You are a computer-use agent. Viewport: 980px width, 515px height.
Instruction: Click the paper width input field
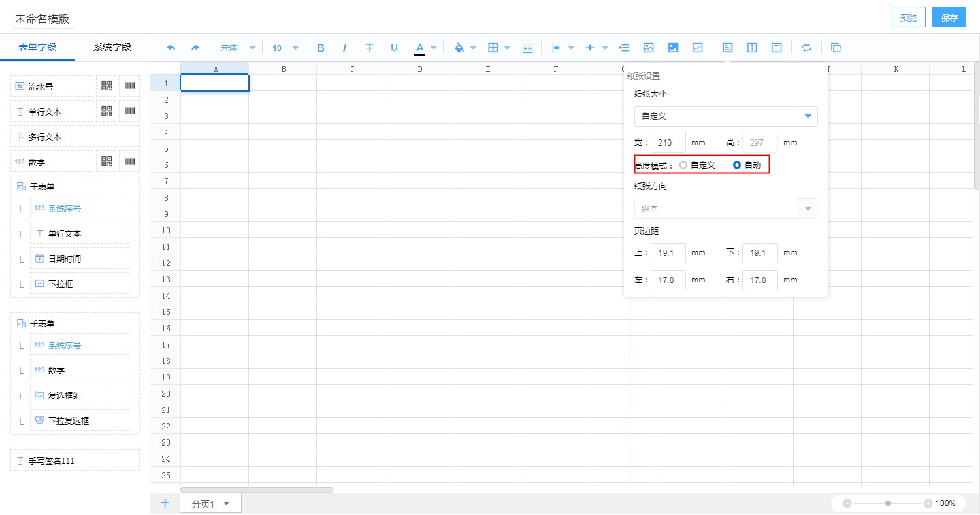668,143
